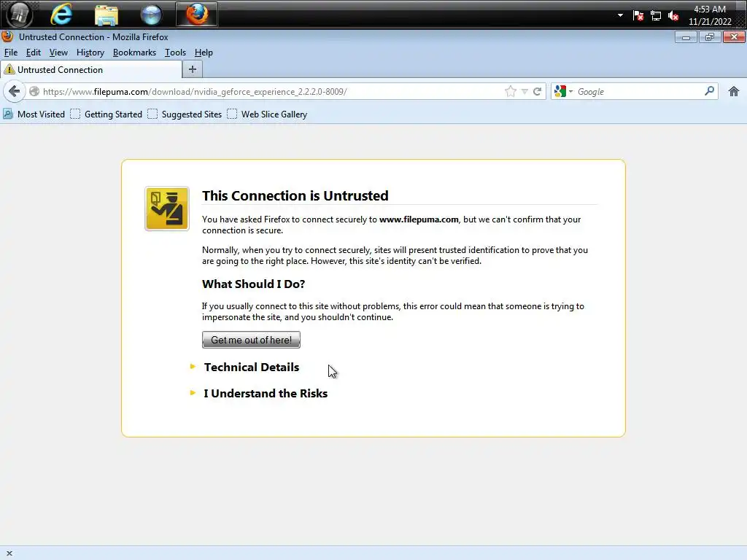Open the Tools menu

[175, 52]
